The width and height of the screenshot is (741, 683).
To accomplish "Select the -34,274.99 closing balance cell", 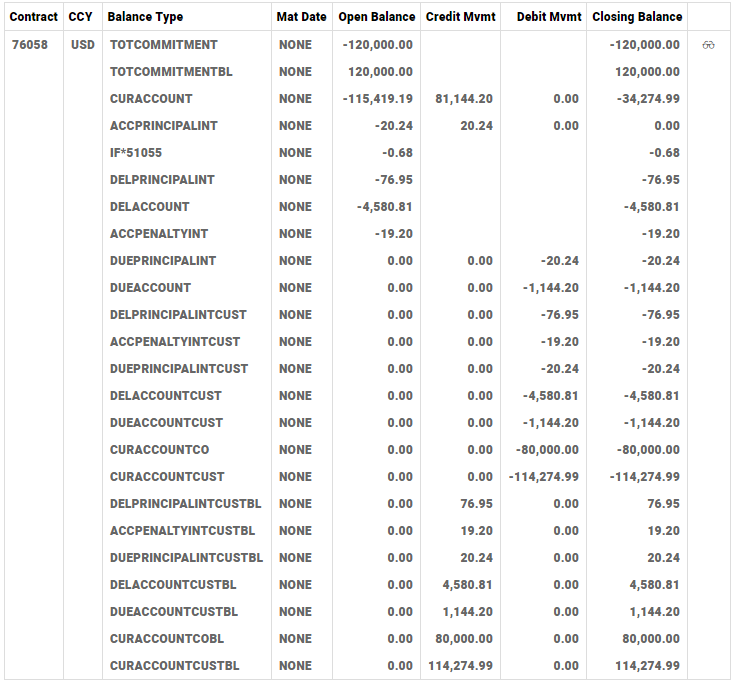I will [646, 99].
